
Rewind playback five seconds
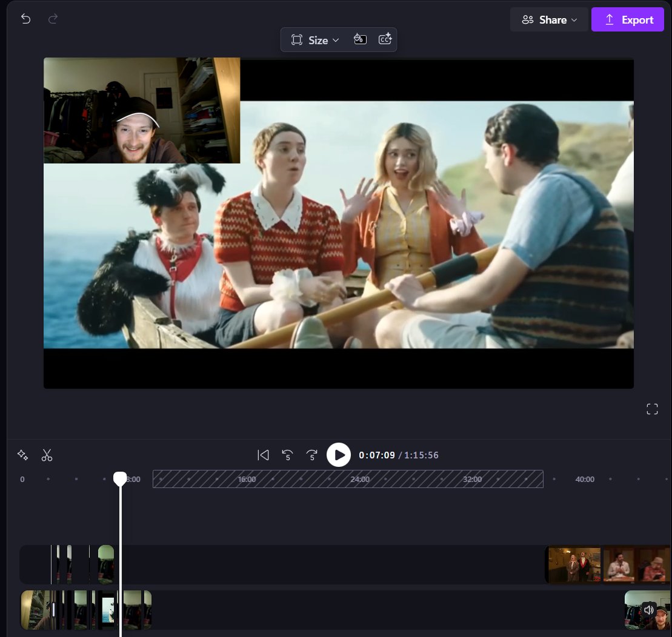288,455
